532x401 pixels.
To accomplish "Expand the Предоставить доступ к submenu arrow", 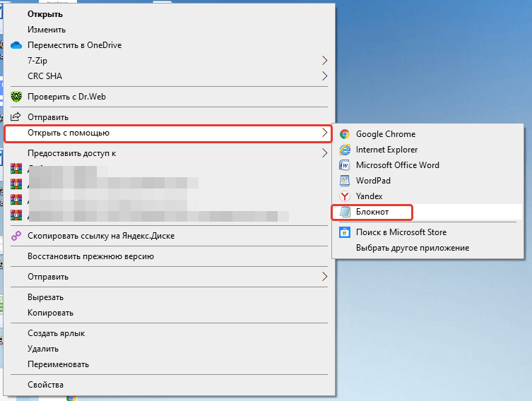I will (325, 153).
